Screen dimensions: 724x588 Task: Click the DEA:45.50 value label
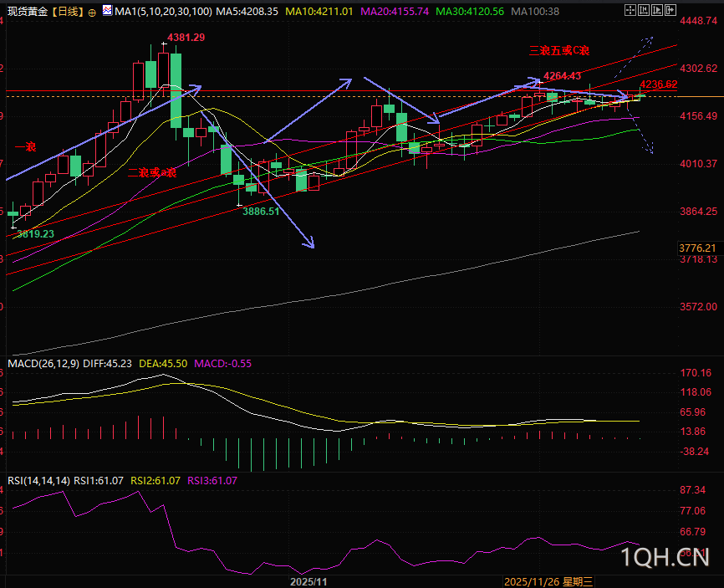click(166, 364)
